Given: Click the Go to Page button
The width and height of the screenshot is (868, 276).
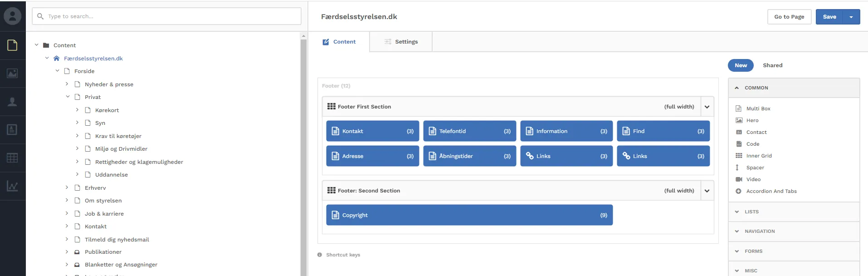Looking at the screenshot, I should click(789, 17).
